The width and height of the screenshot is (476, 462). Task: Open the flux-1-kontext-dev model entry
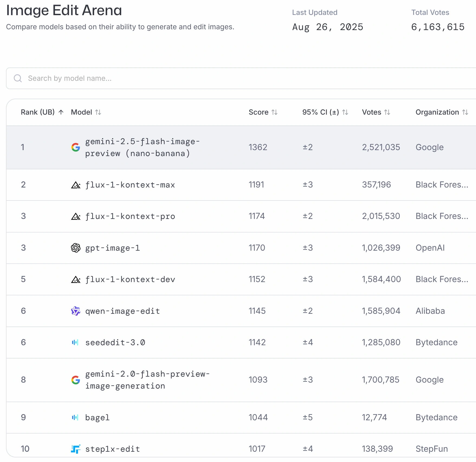(x=130, y=279)
